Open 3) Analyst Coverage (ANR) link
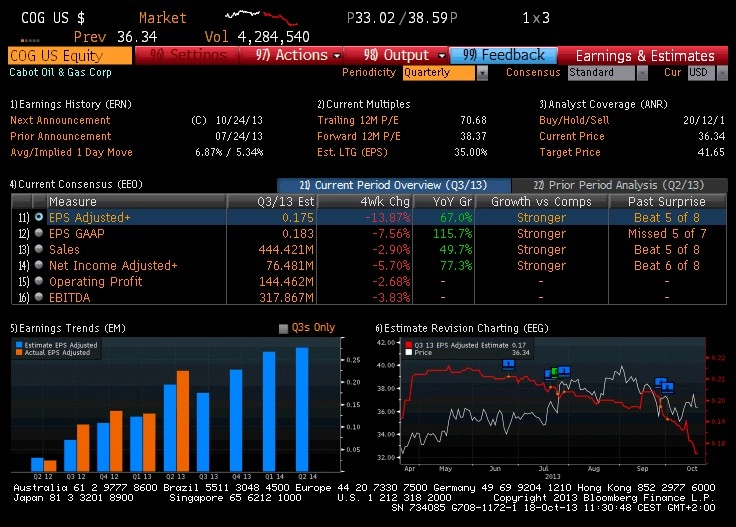The image size is (736, 527). tap(603, 104)
